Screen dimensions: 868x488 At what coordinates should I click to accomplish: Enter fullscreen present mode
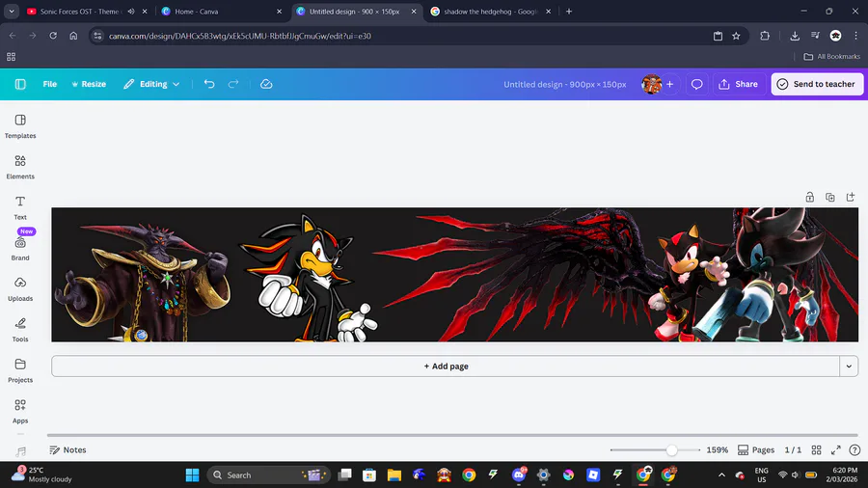tap(836, 449)
